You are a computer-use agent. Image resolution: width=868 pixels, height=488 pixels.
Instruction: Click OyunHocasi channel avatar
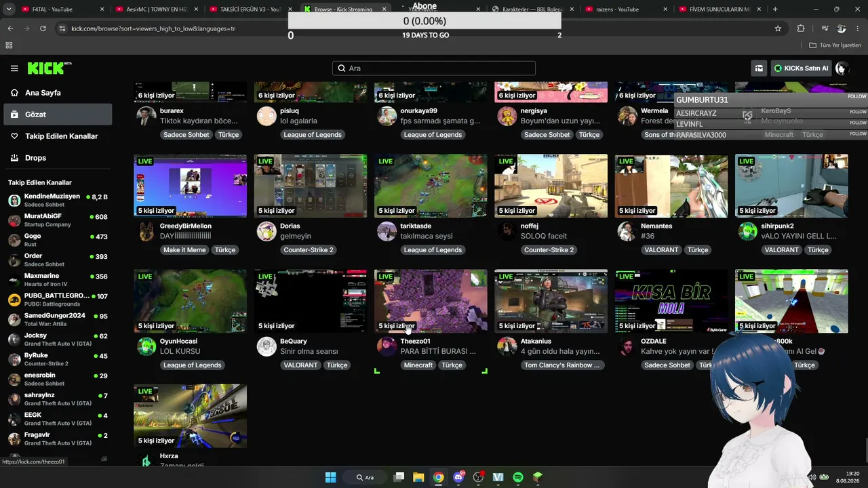(146, 346)
